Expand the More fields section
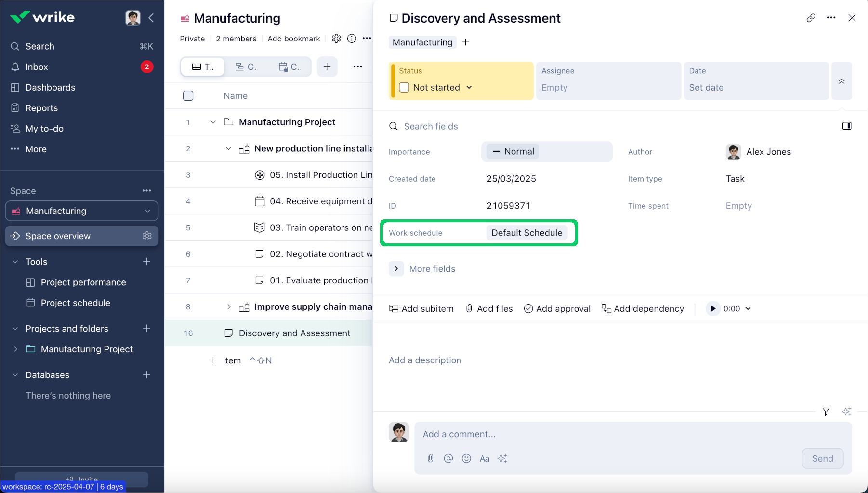Screen dimensions: 868x493 tap(396, 269)
